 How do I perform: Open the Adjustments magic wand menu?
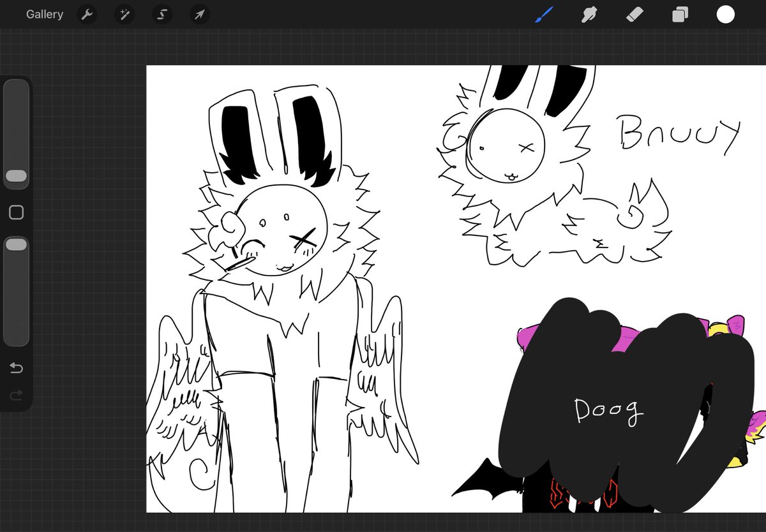[x=124, y=15]
